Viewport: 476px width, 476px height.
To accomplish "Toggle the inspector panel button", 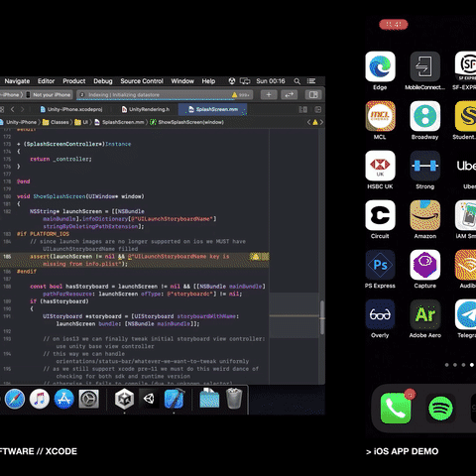I will (x=313, y=95).
